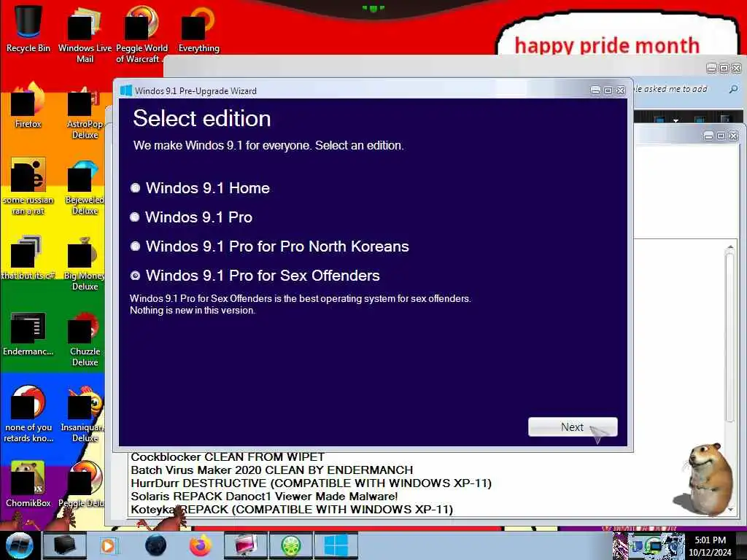Image resolution: width=747 pixels, height=560 pixels.
Task: Click the scrollbar down arrow near the hamster
Action: pyautogui.click(x=730, y=510)
